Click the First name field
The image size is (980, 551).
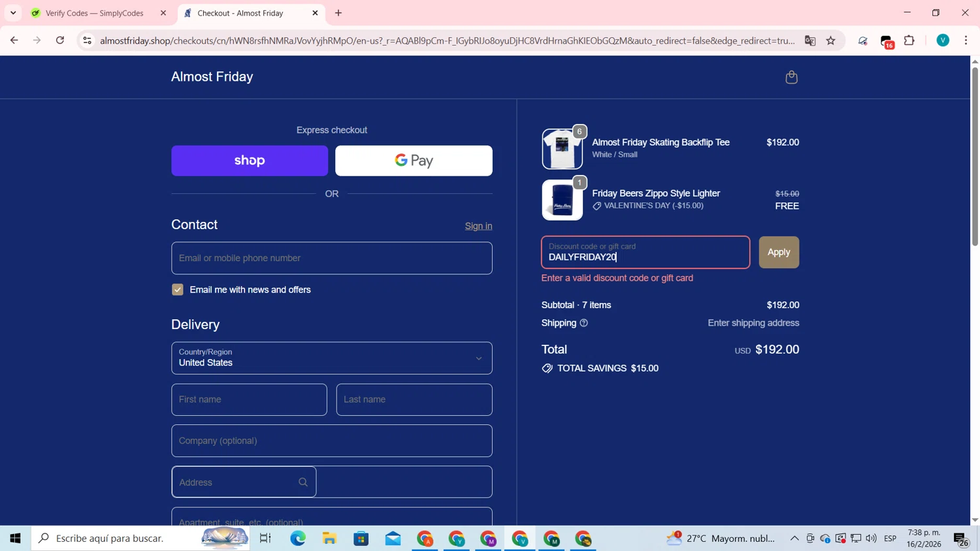249,400
